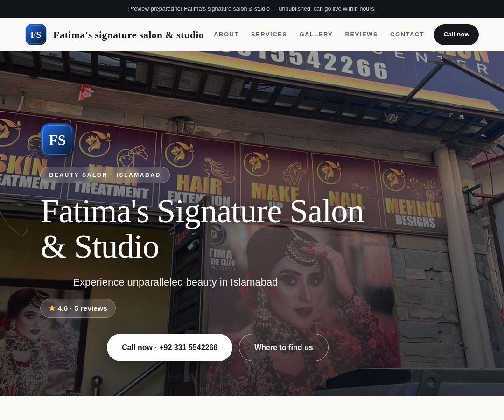Click the header site title text
Viewport: 504px width, 420px height.
click(128, 35)
